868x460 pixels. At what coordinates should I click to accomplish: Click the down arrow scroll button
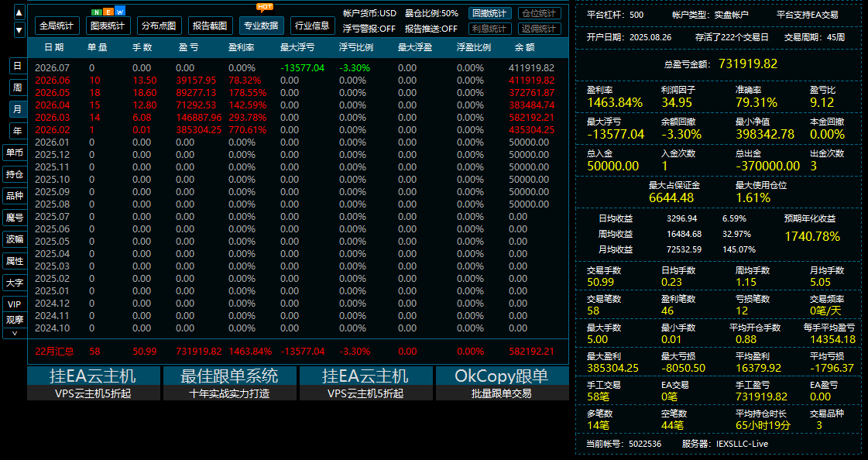tap(19, 30)
